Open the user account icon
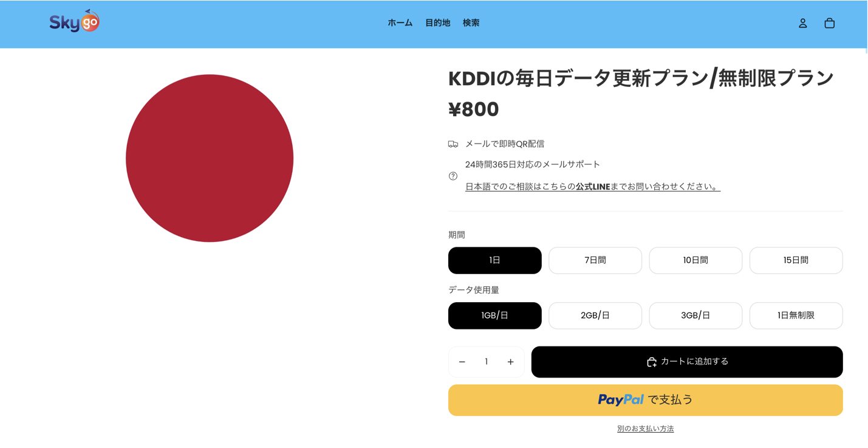The width and height of the screenshot is (868, 448). coord(802,23)
